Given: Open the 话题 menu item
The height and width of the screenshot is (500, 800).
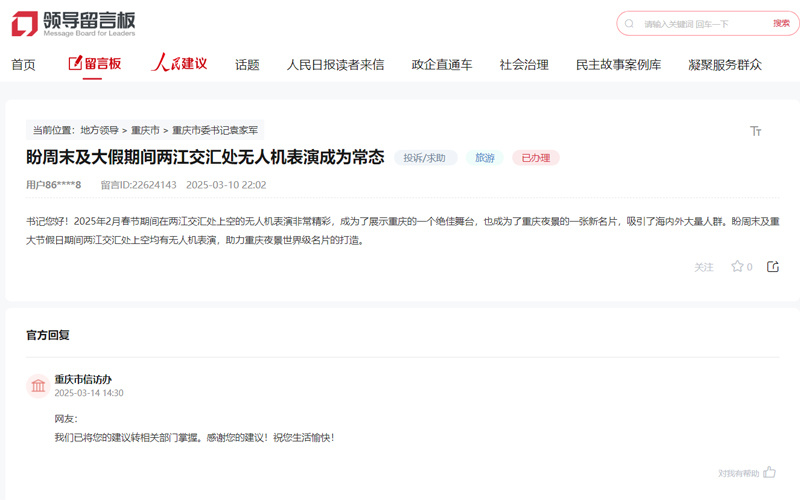Looking at the screenshot, I should (247, 65).
